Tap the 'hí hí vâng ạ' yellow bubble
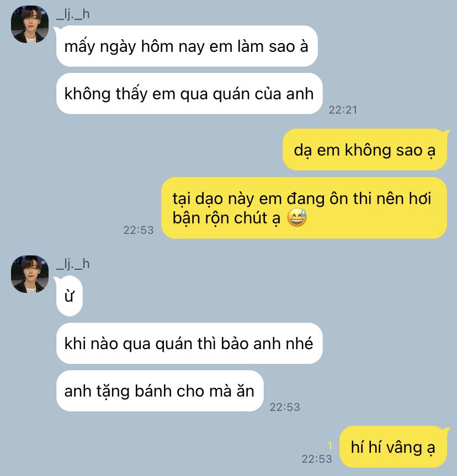The image size is (457, 476). click(x=393, y=447)
